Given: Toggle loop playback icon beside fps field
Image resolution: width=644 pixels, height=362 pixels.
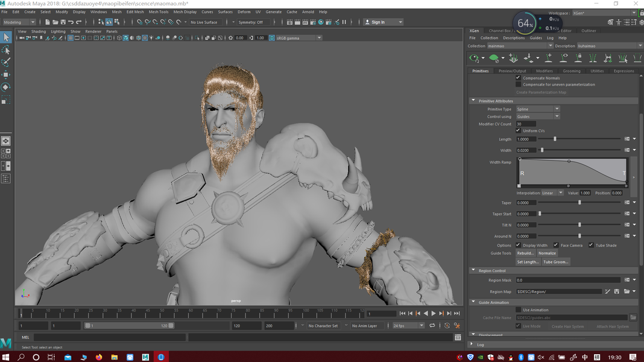Looking at the screenshot, I should pyautogui.click(x=432, y=325).
